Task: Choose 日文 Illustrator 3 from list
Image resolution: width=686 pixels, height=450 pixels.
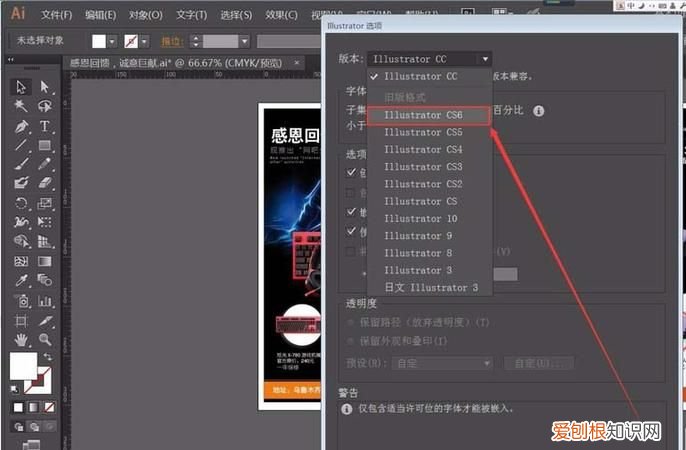Action: coord(430,287)
